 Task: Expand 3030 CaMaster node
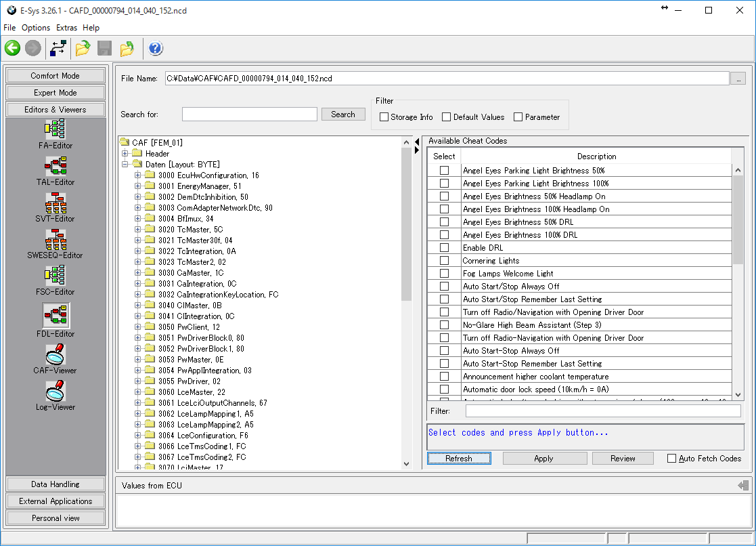point(138,273)
